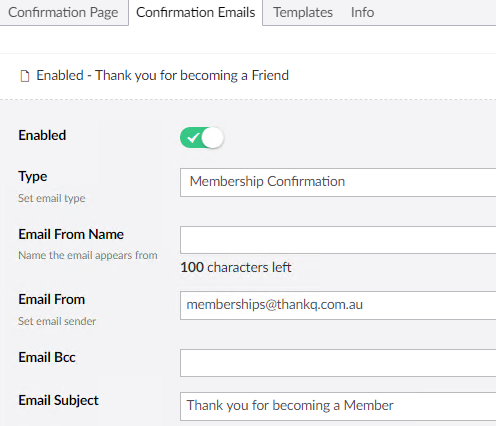This screenshot has width=496, height=426.
Task: Click the Enabled field label
Action: point(42,135)
